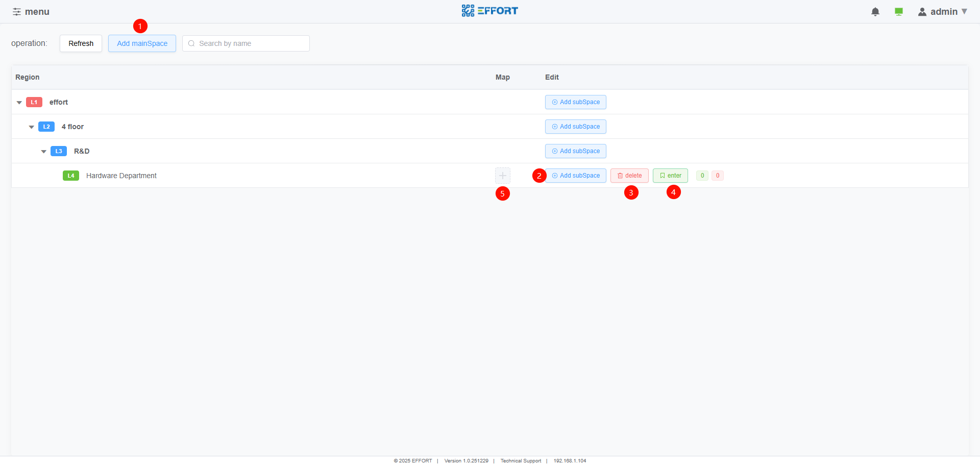
Task: Click the notification bell icon
Action: click(x=875, y=12)
